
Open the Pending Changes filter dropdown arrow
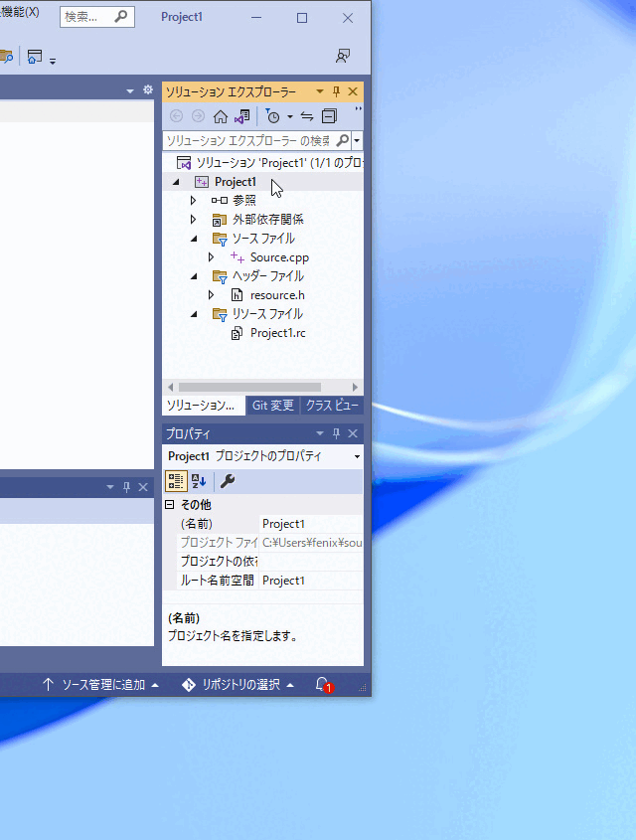(289, 116)
